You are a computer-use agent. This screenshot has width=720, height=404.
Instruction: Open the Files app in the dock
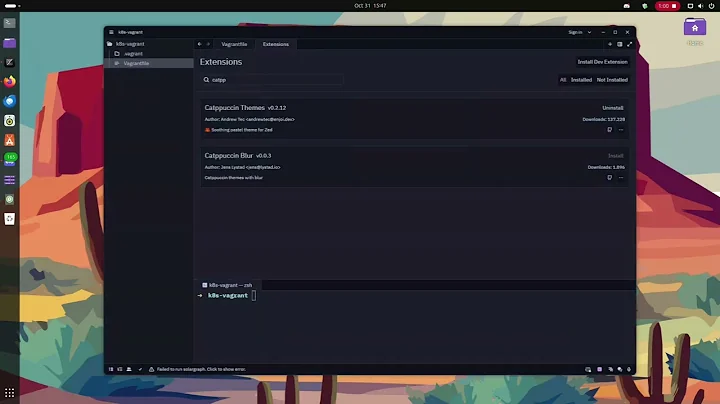click(x=10, y=43)
